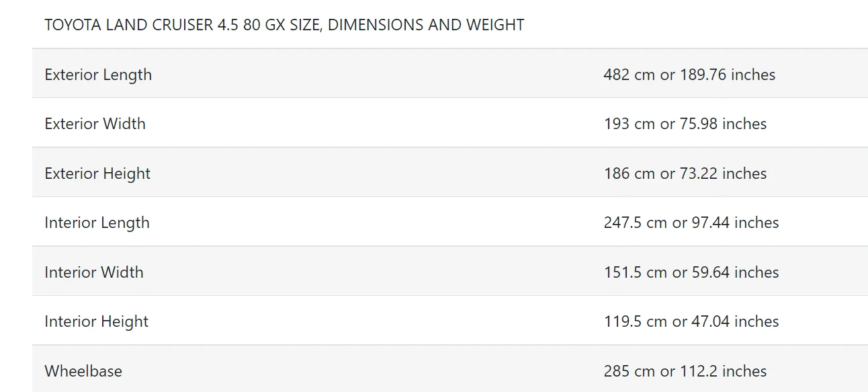868x392 pixels.
Task: Click the 186 cm or 73.22 inches value
Action: tap(685, 173)
